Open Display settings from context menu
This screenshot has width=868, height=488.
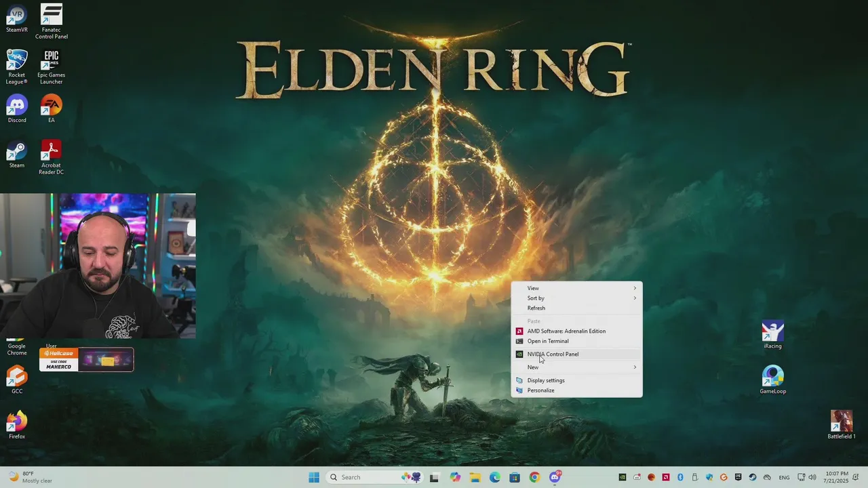[x=576, y=380]
